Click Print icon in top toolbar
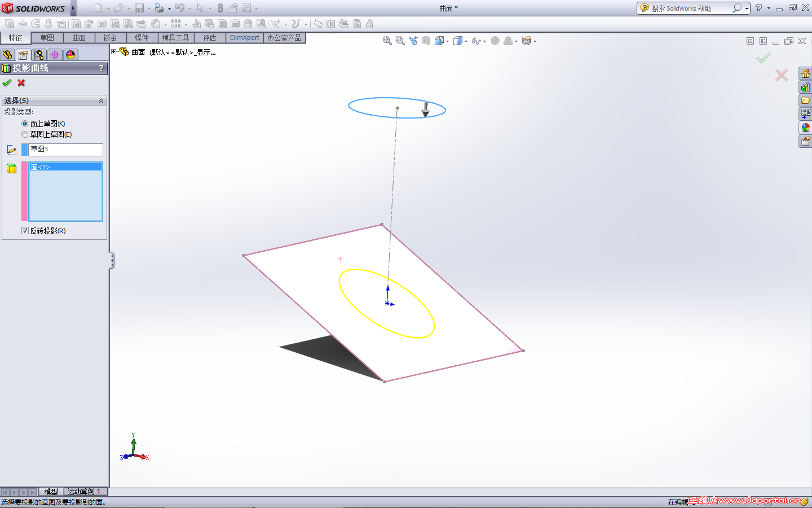The image size is (812, 508). coord(160,8)
